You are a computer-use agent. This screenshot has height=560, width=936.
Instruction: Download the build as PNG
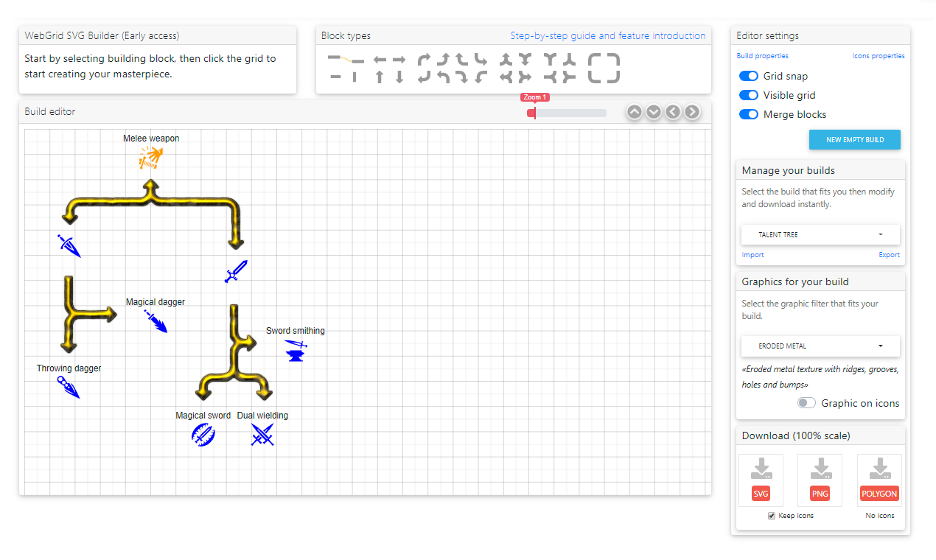(820, 494)
